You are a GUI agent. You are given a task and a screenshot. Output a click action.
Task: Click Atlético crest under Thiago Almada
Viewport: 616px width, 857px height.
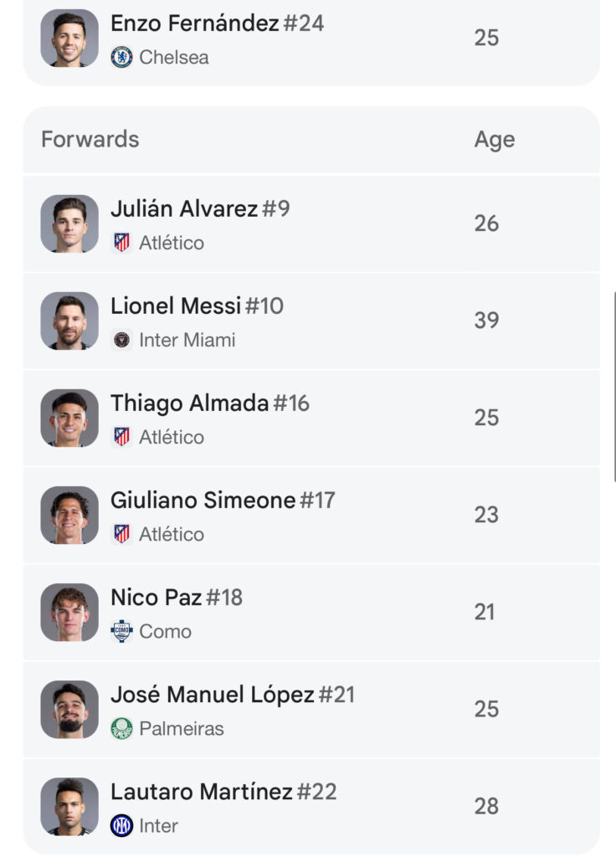click(121, 437)
